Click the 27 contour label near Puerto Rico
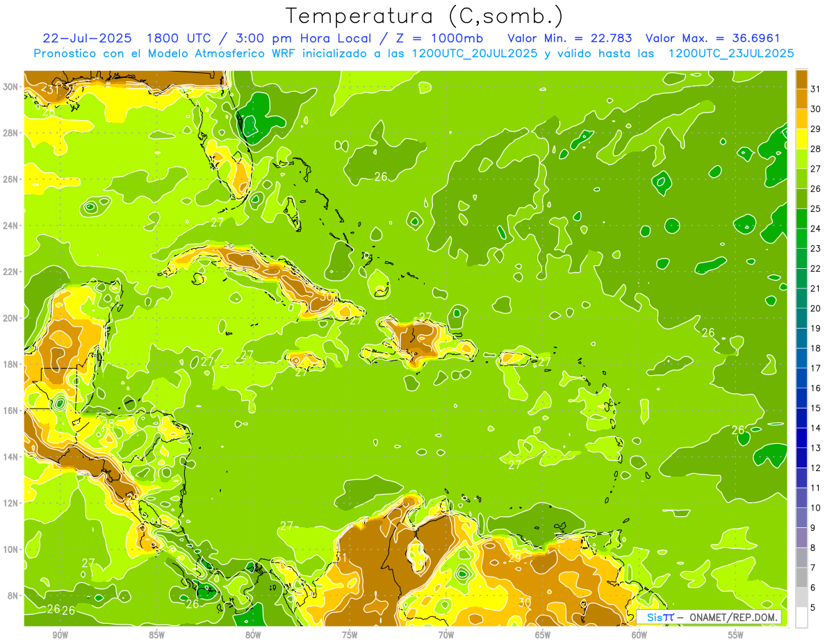The image size is (834, 644). coord(544,362)
